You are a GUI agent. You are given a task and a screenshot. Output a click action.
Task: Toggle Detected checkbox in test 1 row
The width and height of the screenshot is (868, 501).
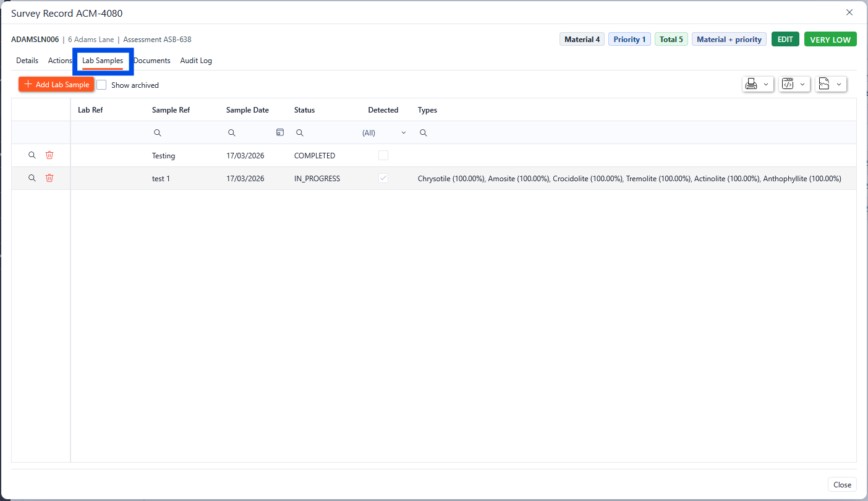[383, 178]
